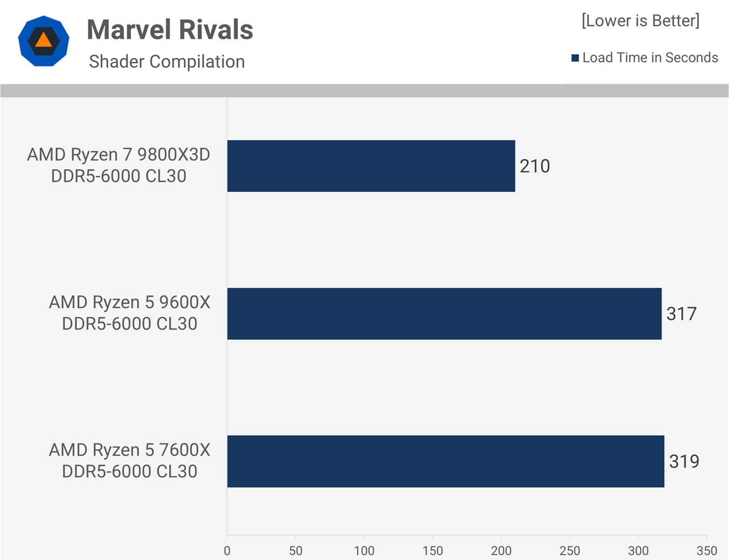This screenshot has width=729, height=560.
Task: Click the Lower is Better note
Action: 640,21
